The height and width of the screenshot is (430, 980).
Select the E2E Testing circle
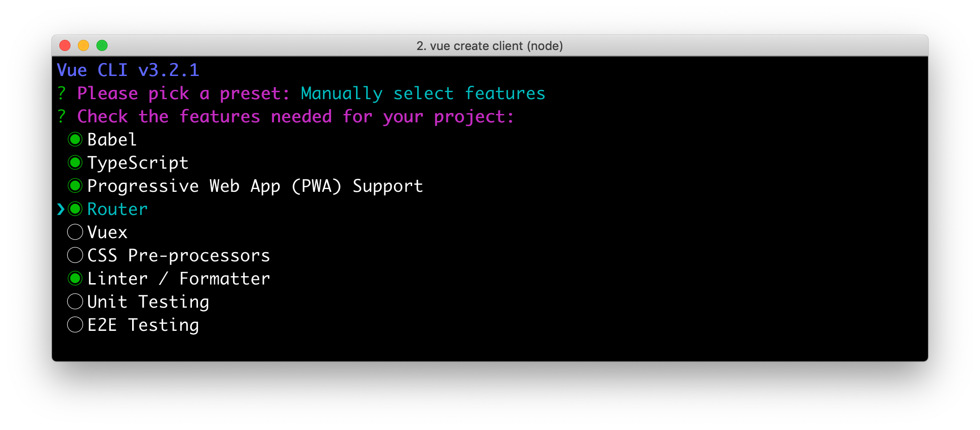75,325
